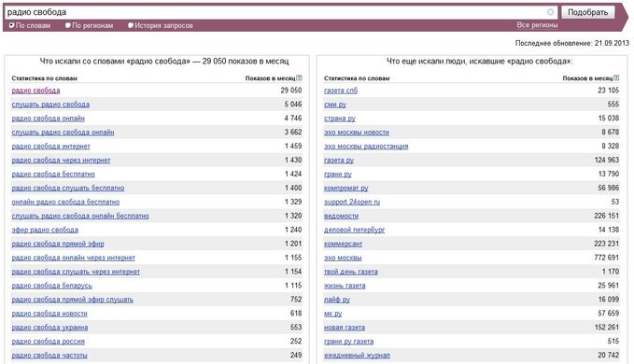The width and height of the screenshot is (634, 364).
Task: Click help icon beside right 'Показов в месяц'
Action: pyautogui.click(x=616, y=77)
